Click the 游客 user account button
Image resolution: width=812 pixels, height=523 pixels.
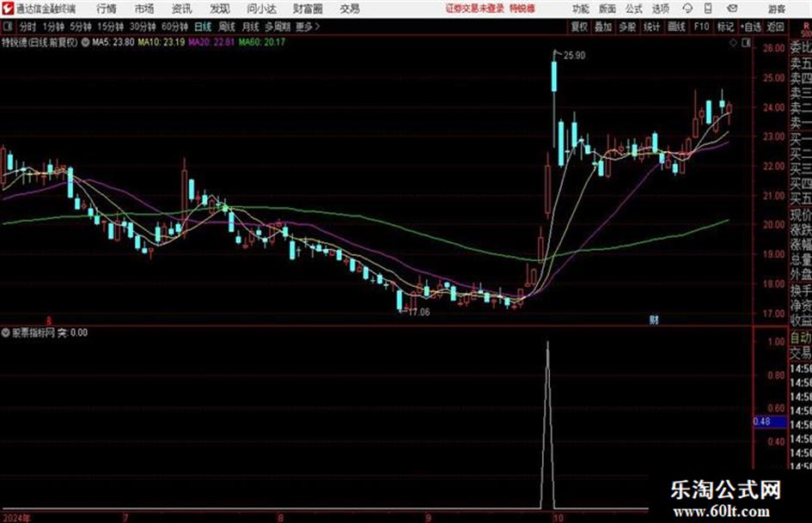(x=777, y=9)
